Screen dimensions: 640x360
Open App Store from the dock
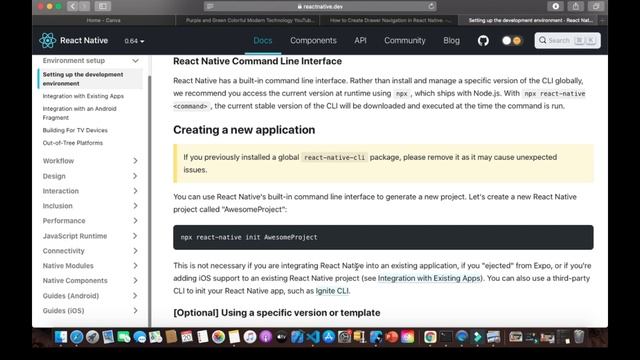click(329, 337)
